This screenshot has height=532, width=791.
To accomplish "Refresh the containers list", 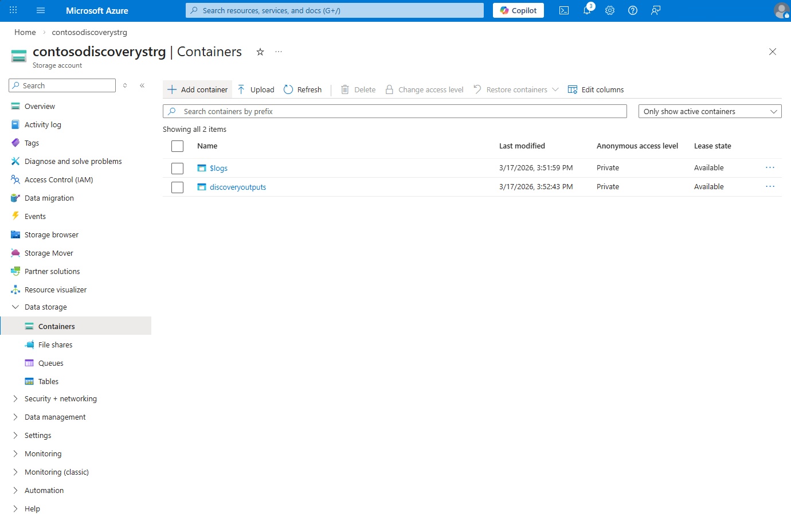I will click(x=303, y=89).
